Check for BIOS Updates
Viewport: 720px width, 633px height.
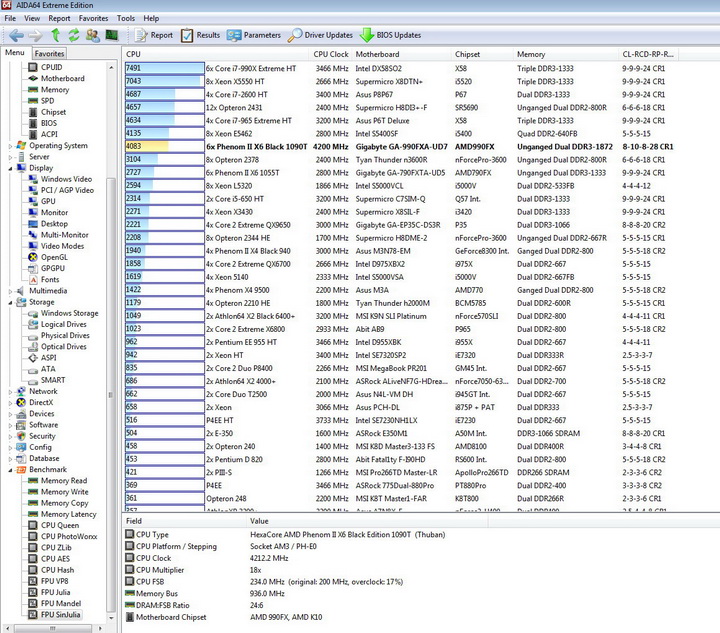[390, 35]
